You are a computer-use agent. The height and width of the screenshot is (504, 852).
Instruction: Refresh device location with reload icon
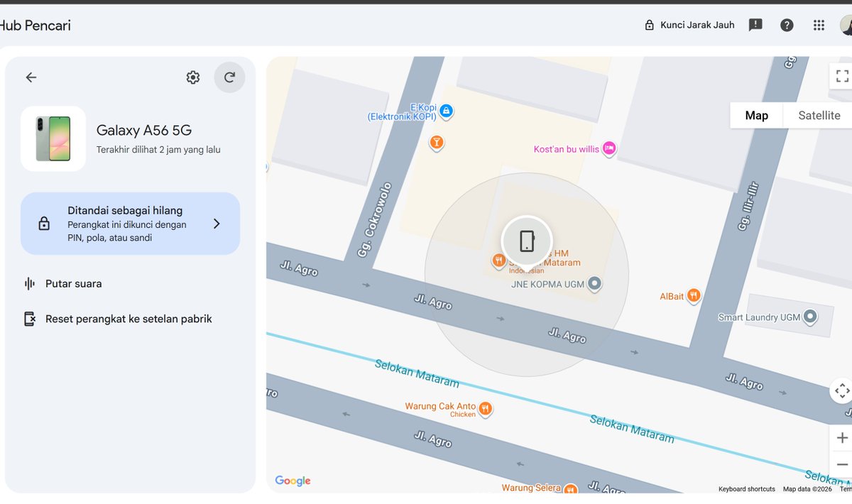[x=229, y=77]
